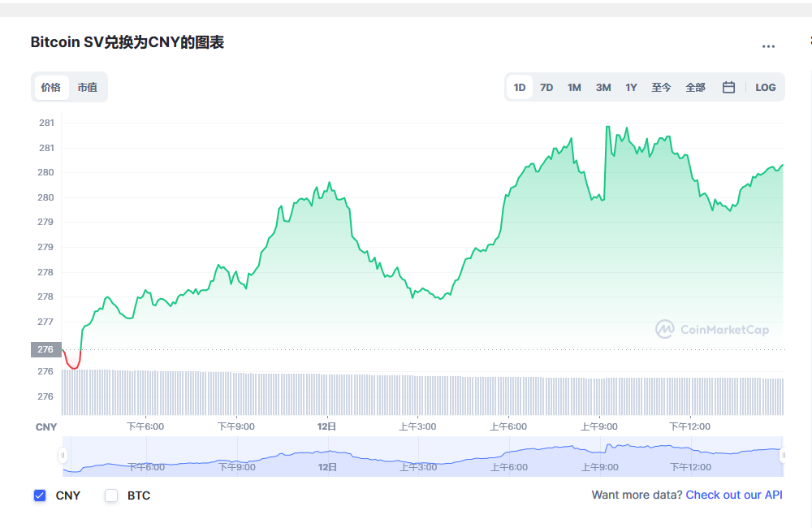Select the 7D time range
The height and width of the screenshot is (528, 812).
click(x=546, y=87)
